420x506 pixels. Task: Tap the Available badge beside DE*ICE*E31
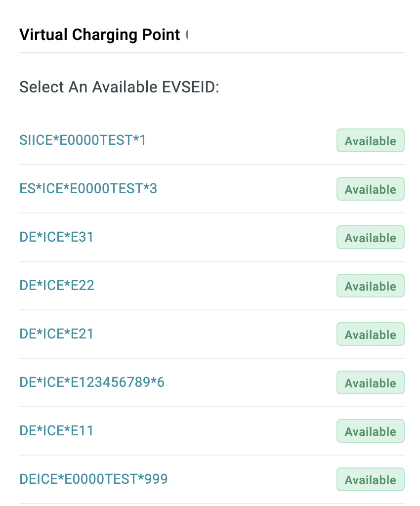coord(370,238)
